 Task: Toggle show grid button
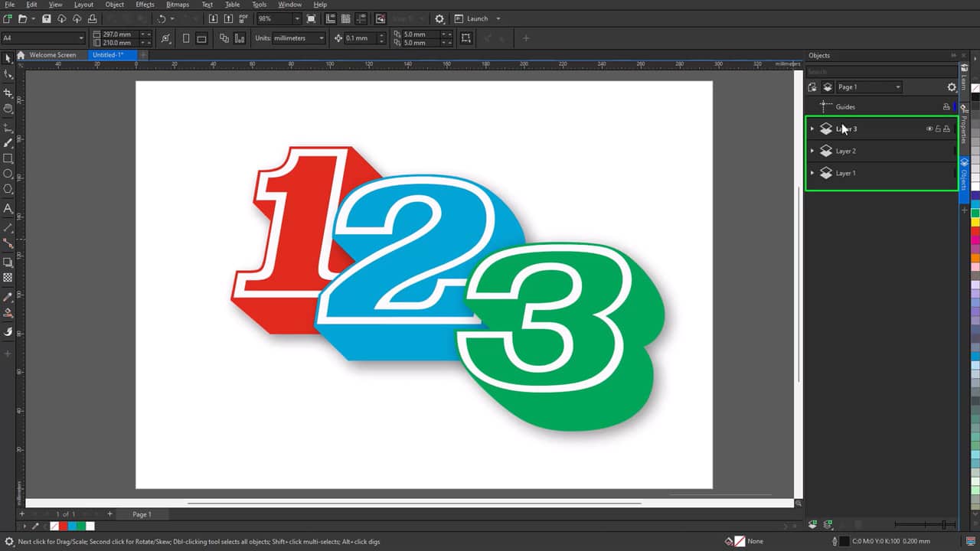click(x=345, y=18)
